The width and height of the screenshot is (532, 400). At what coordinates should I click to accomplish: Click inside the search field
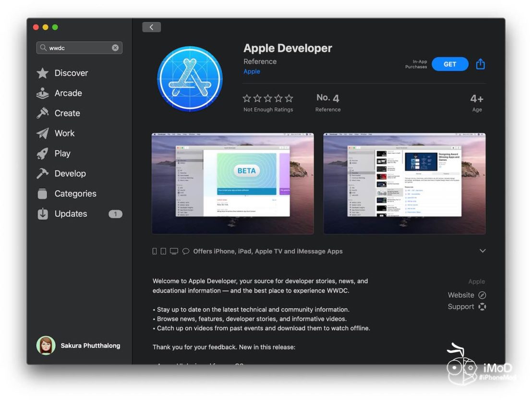click(77, 48)
